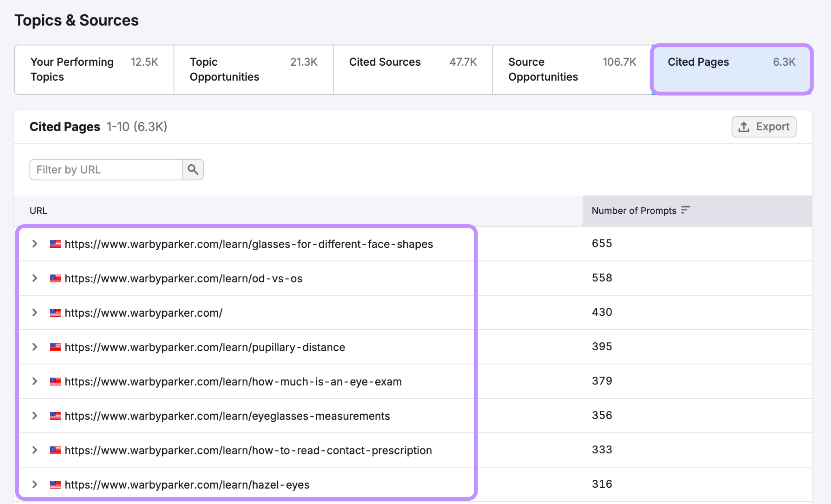
Task: Switch to Your Performing Topics tab
Action: pos(94,69)
